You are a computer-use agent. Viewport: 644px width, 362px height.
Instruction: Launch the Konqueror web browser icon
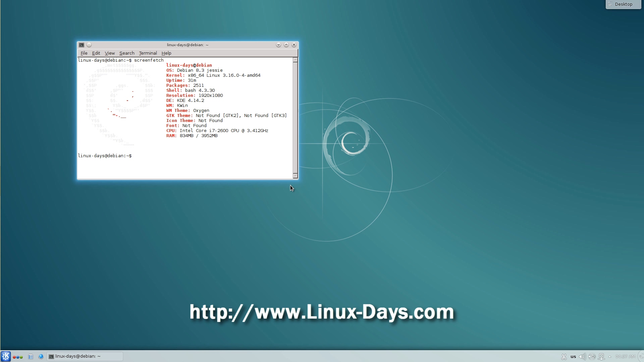(x=41, y=357)
